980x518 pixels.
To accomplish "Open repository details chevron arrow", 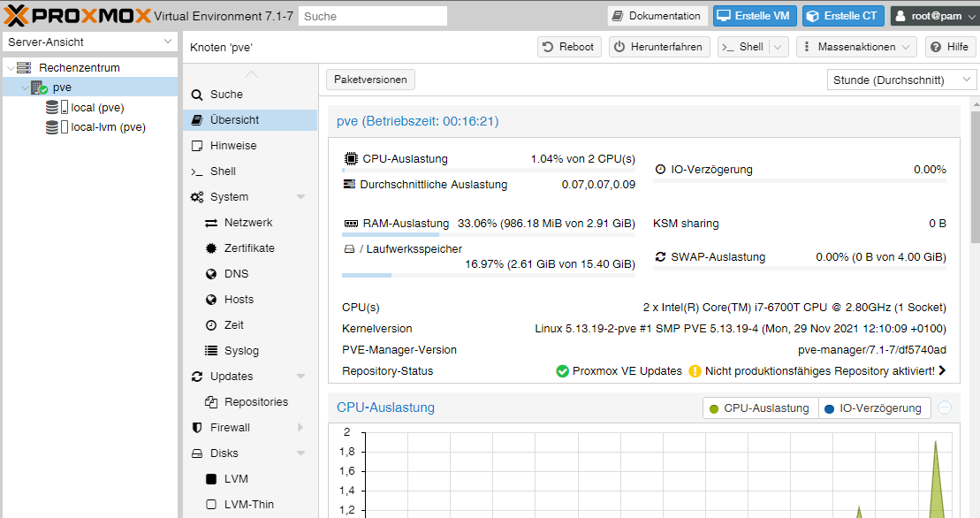I will tap(942, 370).
